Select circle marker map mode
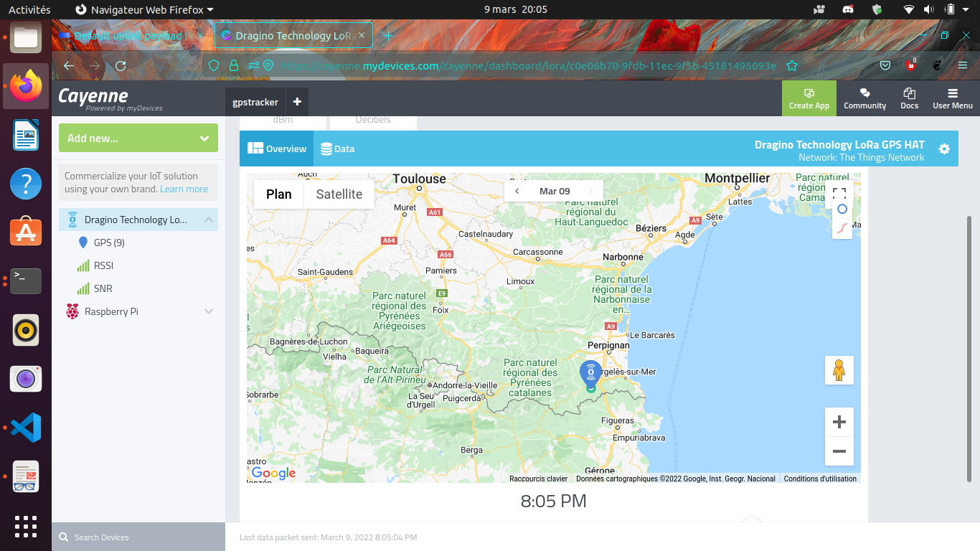 click(x=842, y=209)
